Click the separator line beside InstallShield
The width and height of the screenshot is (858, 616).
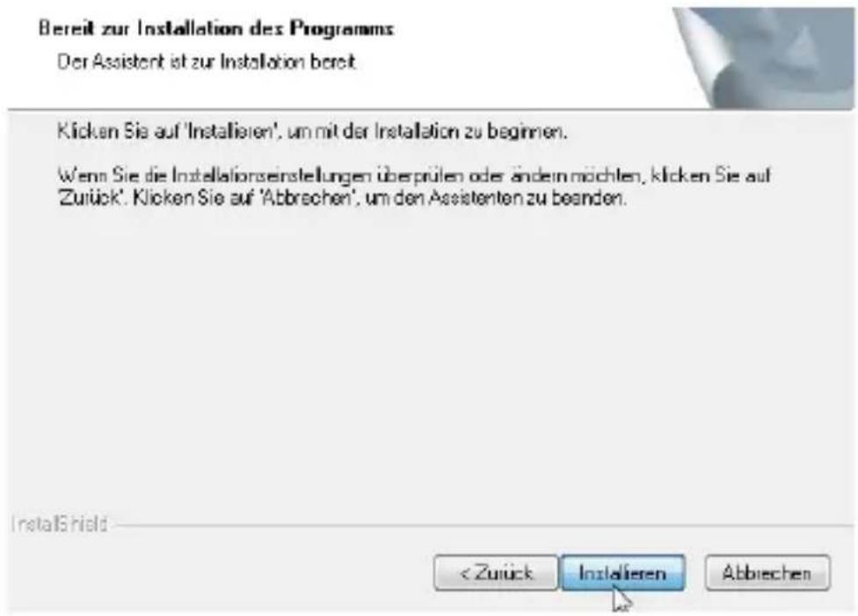pyautogui.click(x=484, y=525)
